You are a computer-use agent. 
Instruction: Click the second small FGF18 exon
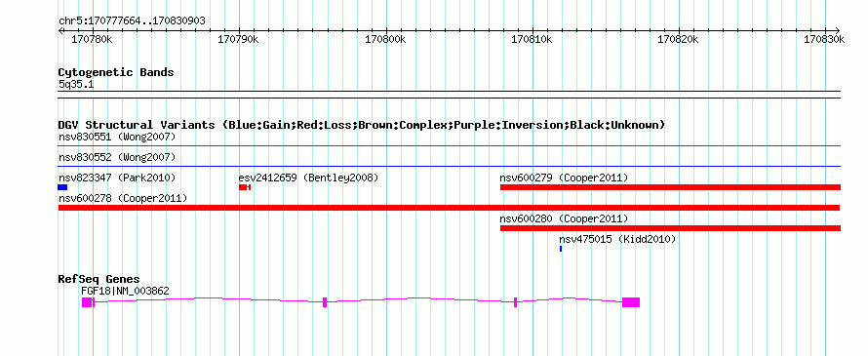(x=325, y=302)
